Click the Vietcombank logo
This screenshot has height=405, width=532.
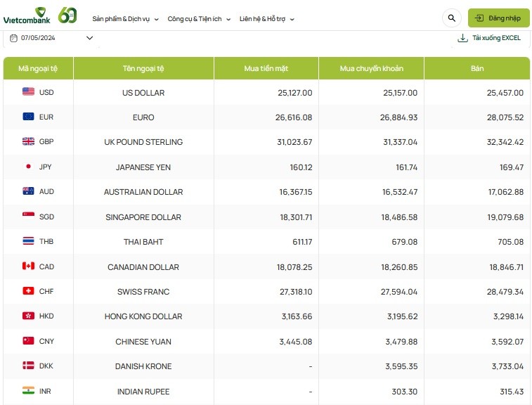coord(27,17)
